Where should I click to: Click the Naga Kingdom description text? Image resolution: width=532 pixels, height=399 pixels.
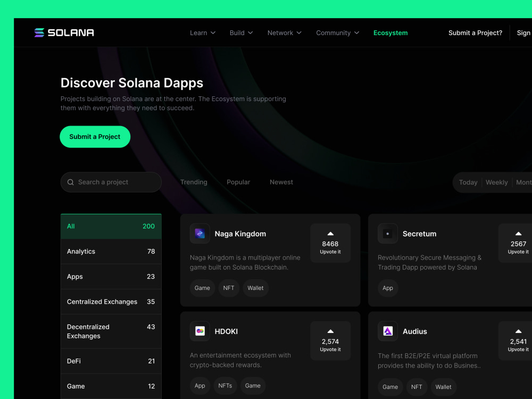245,262
